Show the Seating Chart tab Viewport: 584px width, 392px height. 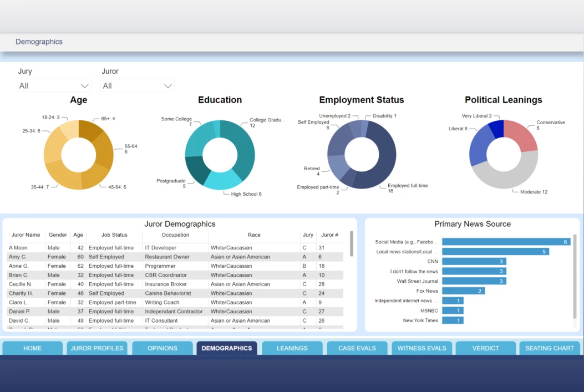(x=549, y=348)
